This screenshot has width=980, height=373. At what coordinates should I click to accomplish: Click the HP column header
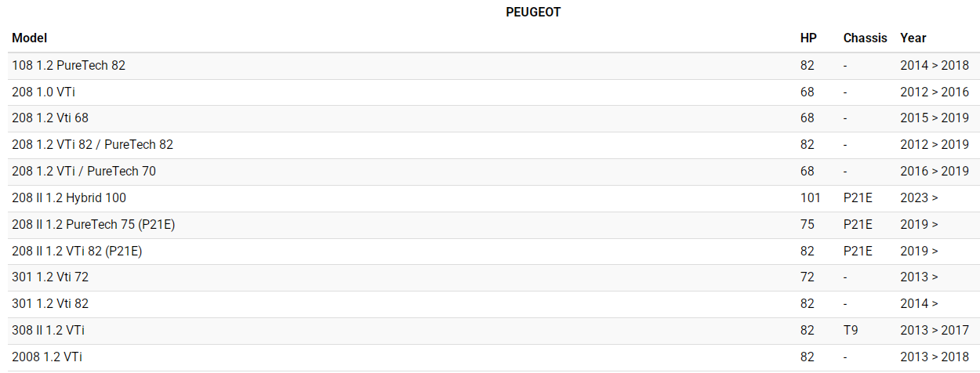[808, 38]
